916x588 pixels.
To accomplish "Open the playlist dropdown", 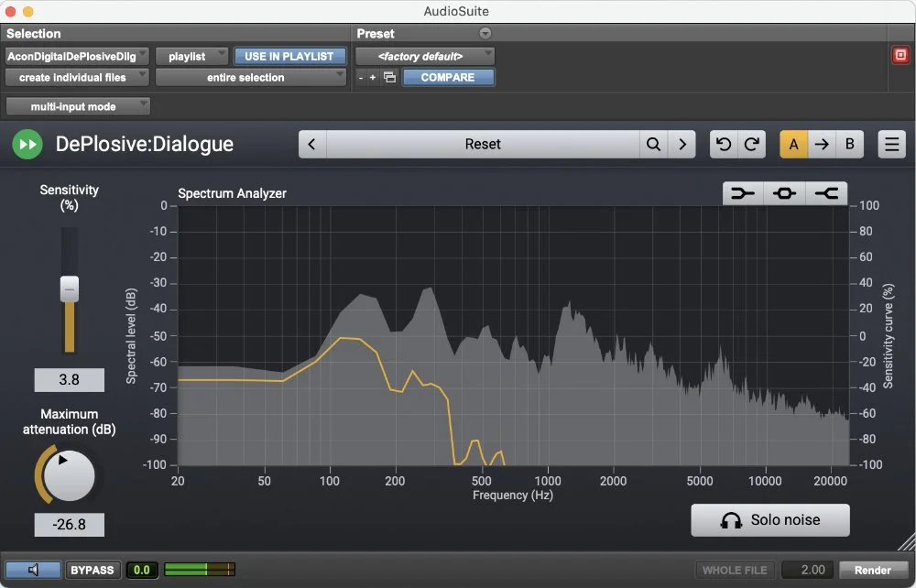I will coord(191,57).
